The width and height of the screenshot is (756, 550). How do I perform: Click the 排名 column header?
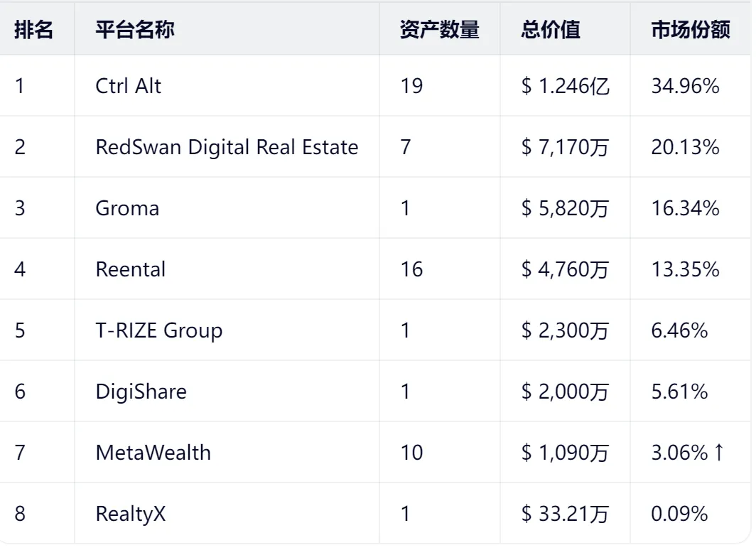(x=33, y=29)
